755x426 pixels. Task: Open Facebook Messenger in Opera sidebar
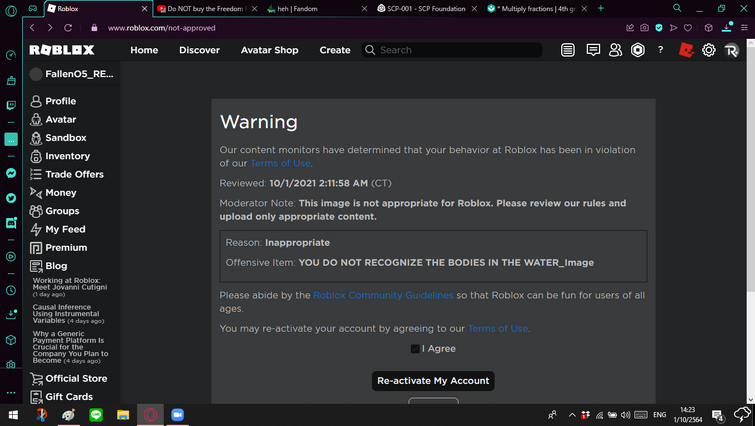[11, 173]
